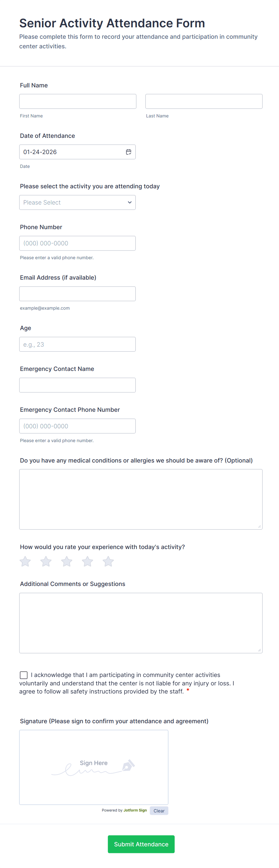
Task: Open the activity selection dropdown
Action: (x=77, y=202)
